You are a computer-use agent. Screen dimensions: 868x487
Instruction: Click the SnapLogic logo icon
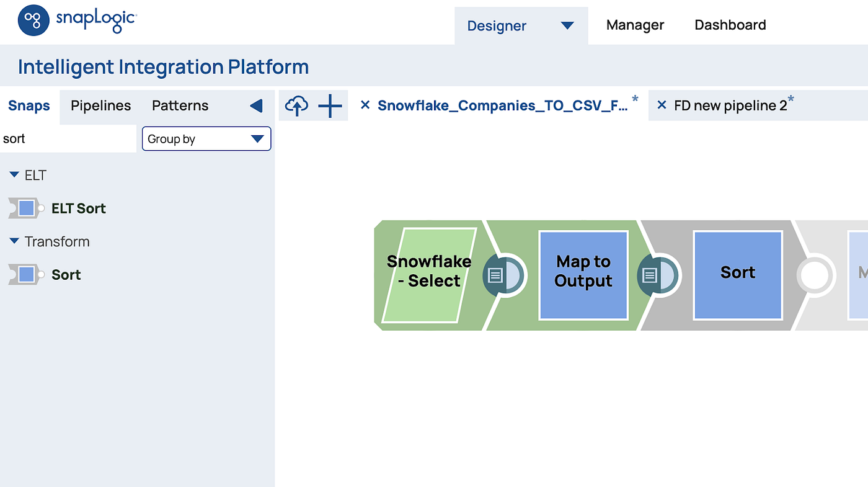click(32, 20)
